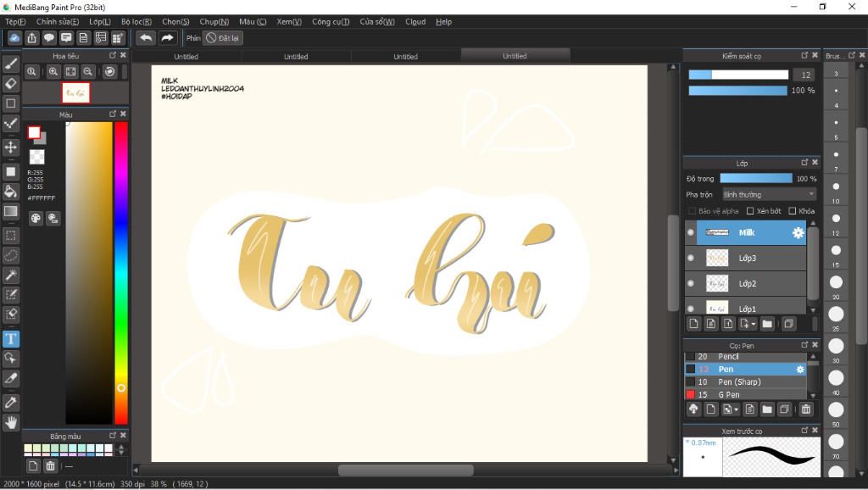Select the Brush tool in left toolbar
This screenshot has width=868, height=490.
click(x=10, y=64)
